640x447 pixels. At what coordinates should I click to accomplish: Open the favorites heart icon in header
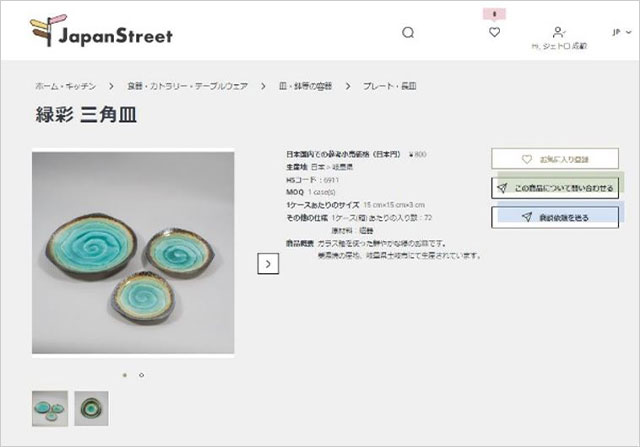[494, 32]
